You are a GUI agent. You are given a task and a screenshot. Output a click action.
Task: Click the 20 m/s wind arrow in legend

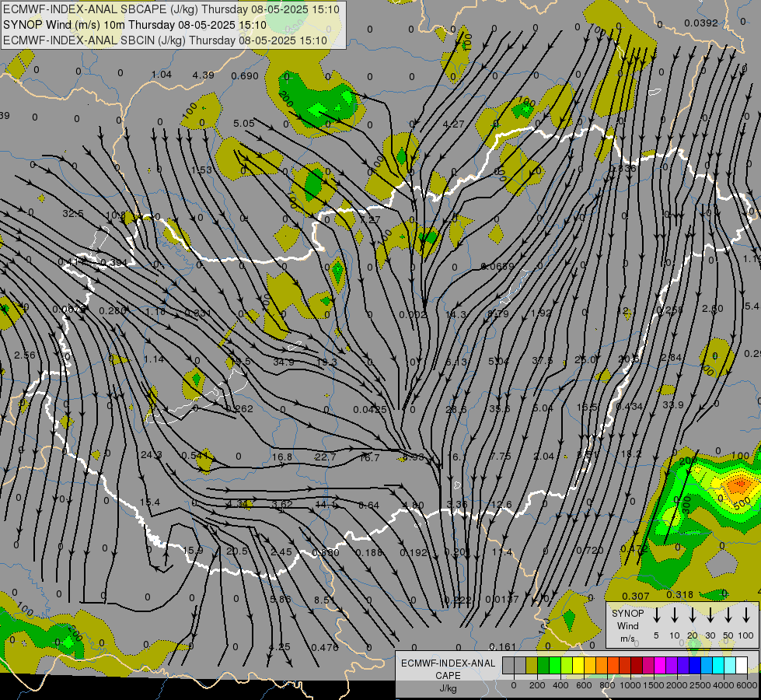pyautogui.click(x=693, y=615)
